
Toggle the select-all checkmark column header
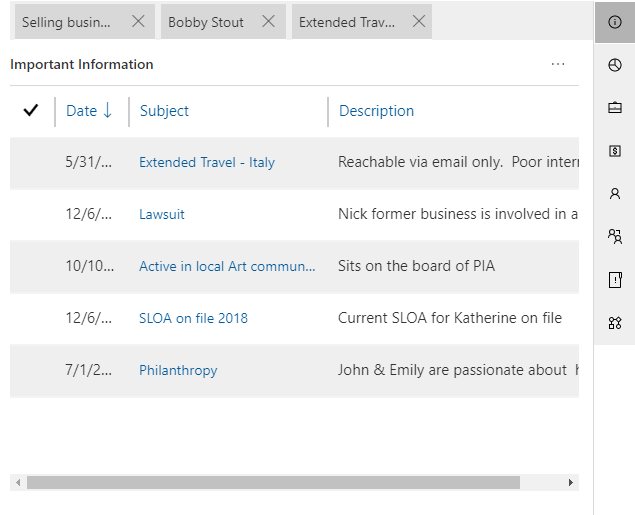click(x=30, y=111)
